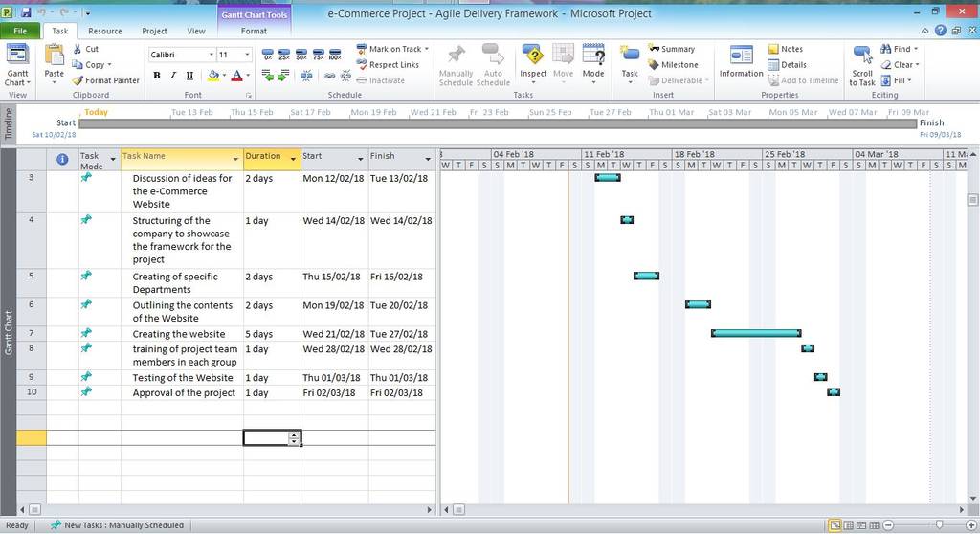Open the Task Mode column dropdown
980x534 pixels.
pyautogui.click(x=113, y=160)
